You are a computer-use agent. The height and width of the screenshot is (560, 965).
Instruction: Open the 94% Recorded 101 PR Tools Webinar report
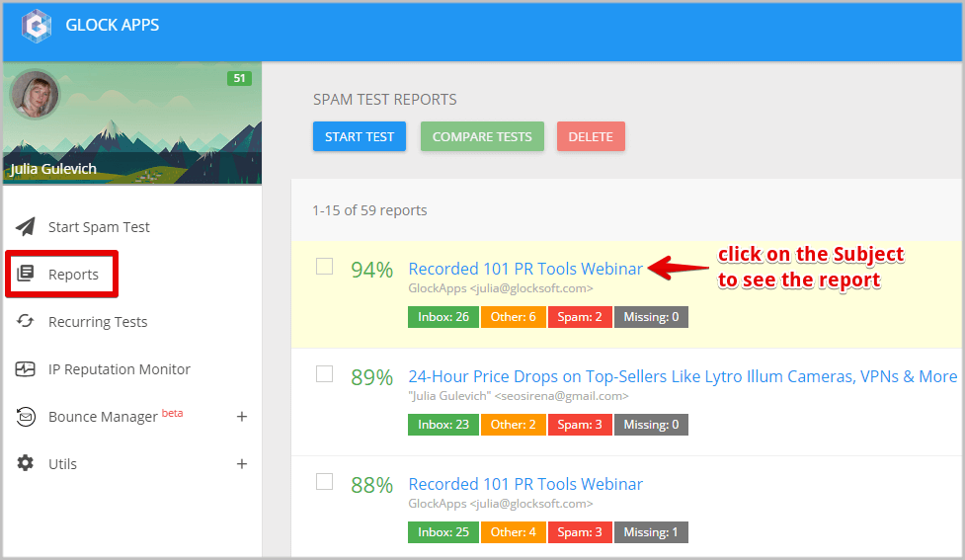[524, 269]
